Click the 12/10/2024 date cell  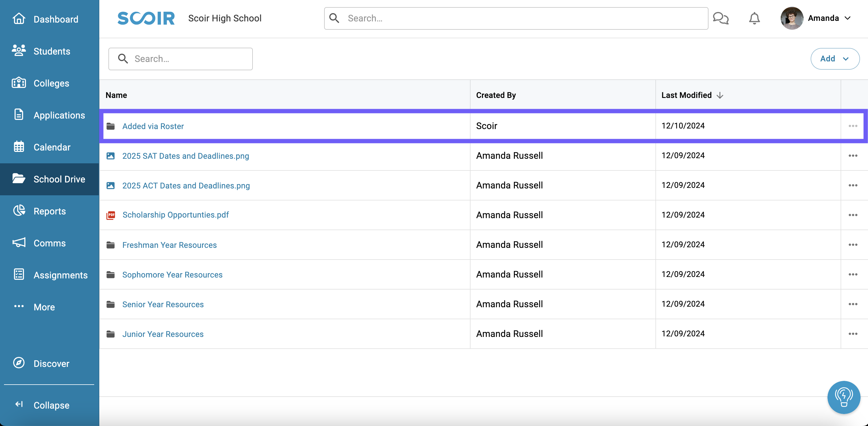point(683,125)
